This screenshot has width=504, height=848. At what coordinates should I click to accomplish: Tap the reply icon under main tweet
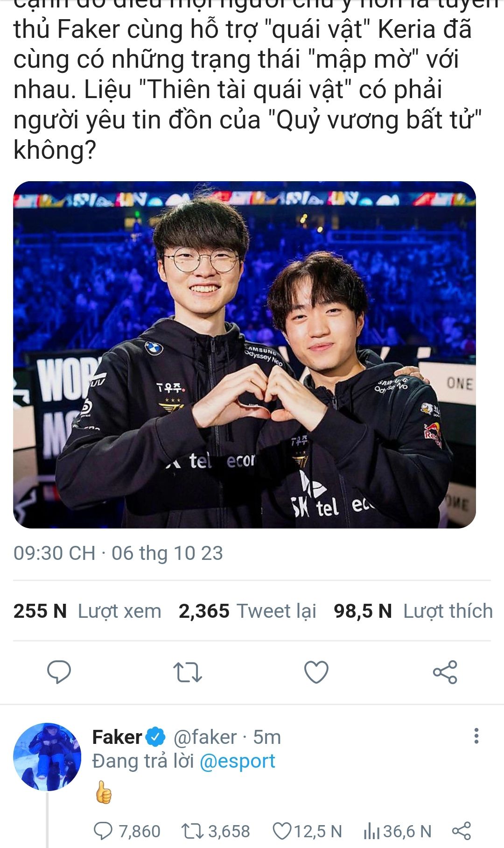click(59, 672)
